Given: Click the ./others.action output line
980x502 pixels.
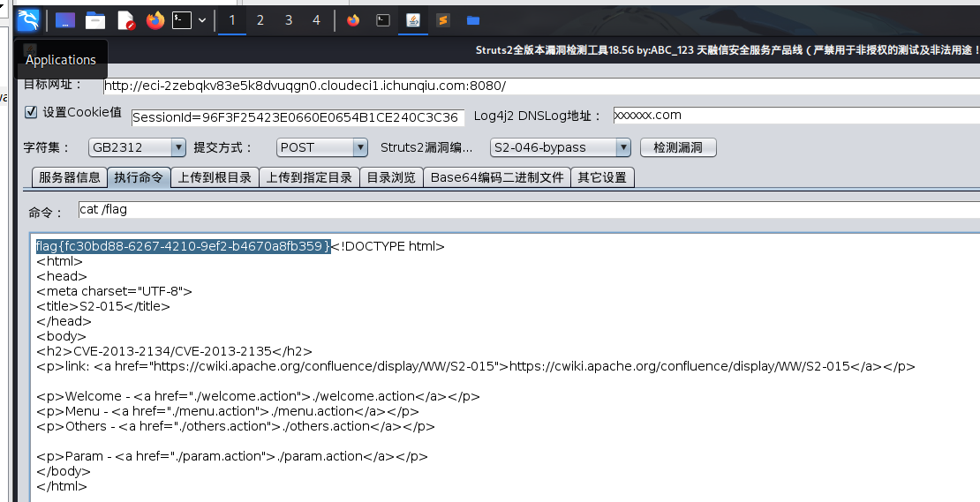Looking at the screenshot, I should tap(236, 426).
